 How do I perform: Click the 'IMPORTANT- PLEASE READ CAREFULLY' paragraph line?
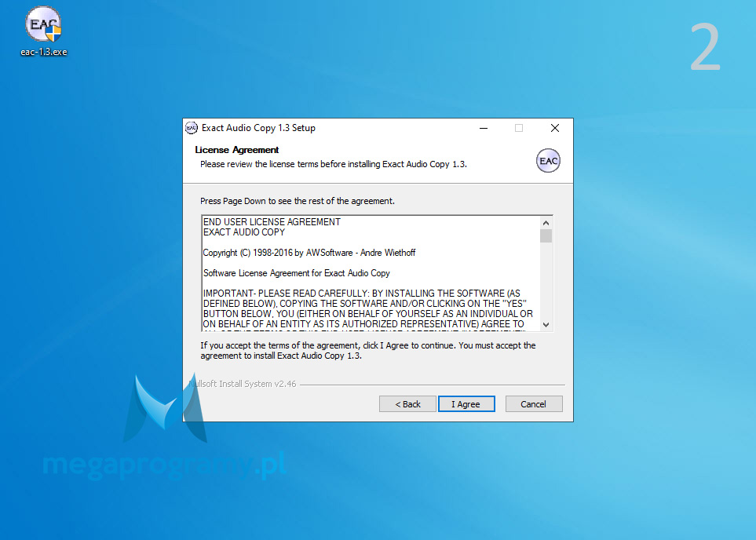[x=362, y=293]
